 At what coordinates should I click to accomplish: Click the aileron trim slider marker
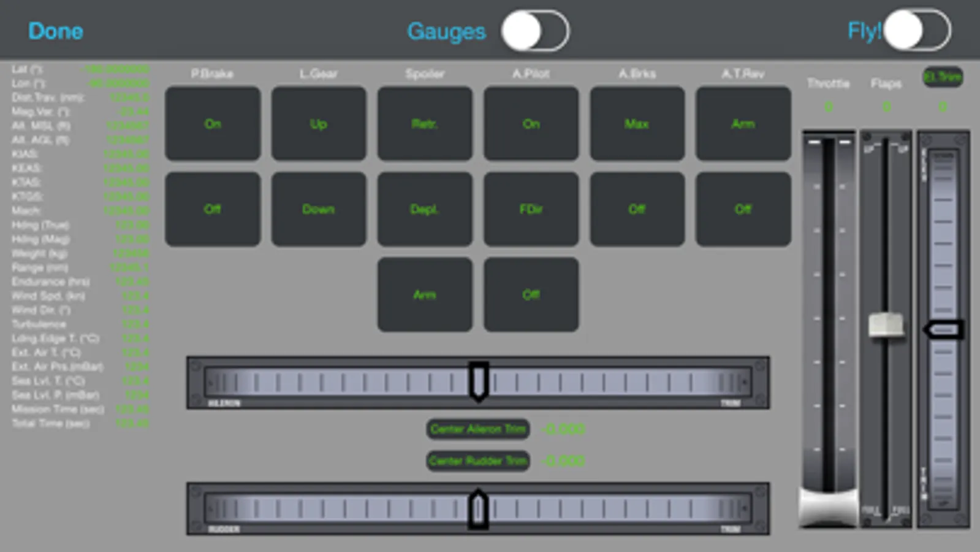pyautogui.click(x=479, y=381)
